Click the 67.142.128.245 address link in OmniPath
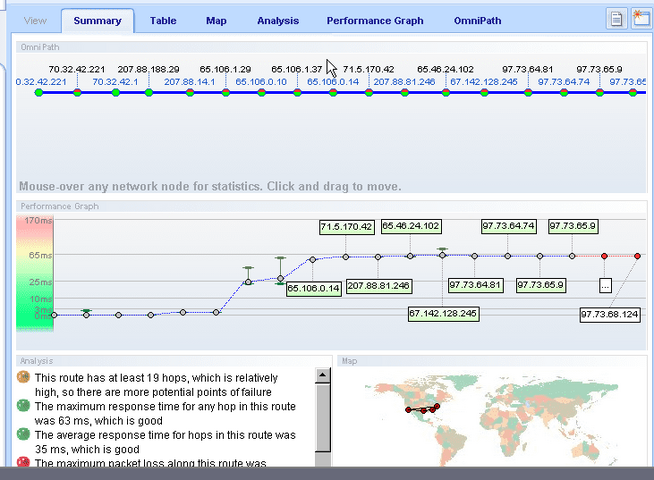 click(484, 82)
